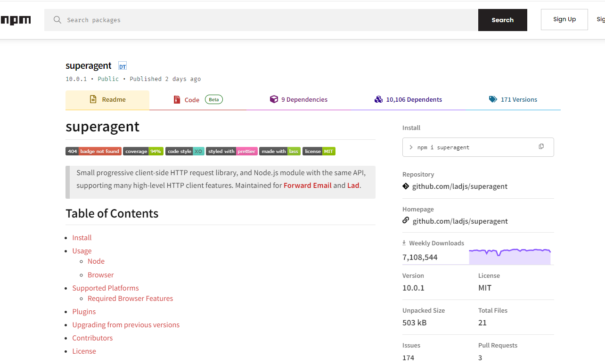Viewport: 605px width, 364px height.
Task: Click the Beta label next to Code
Action: click(214, 99)
